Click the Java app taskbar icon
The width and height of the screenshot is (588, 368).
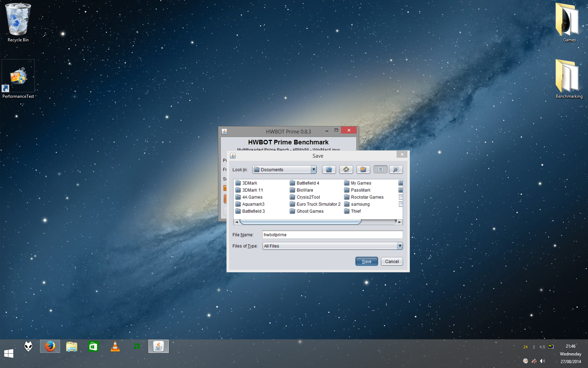click(159, 346)
